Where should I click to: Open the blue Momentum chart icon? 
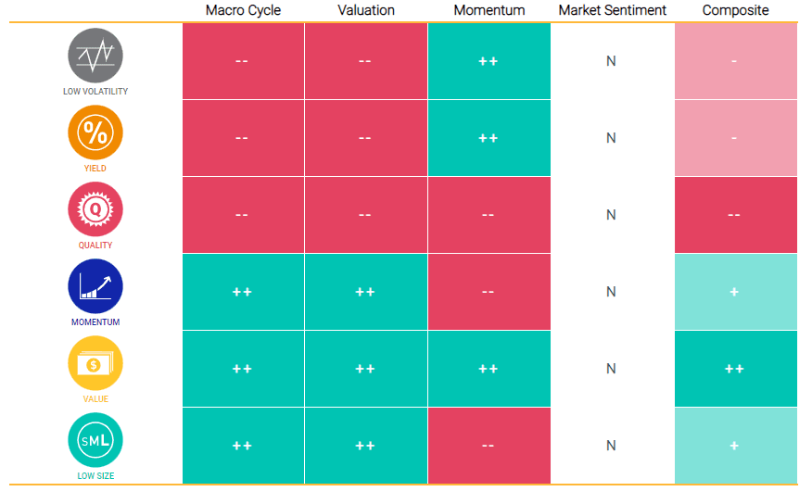(x=95, y=286)
